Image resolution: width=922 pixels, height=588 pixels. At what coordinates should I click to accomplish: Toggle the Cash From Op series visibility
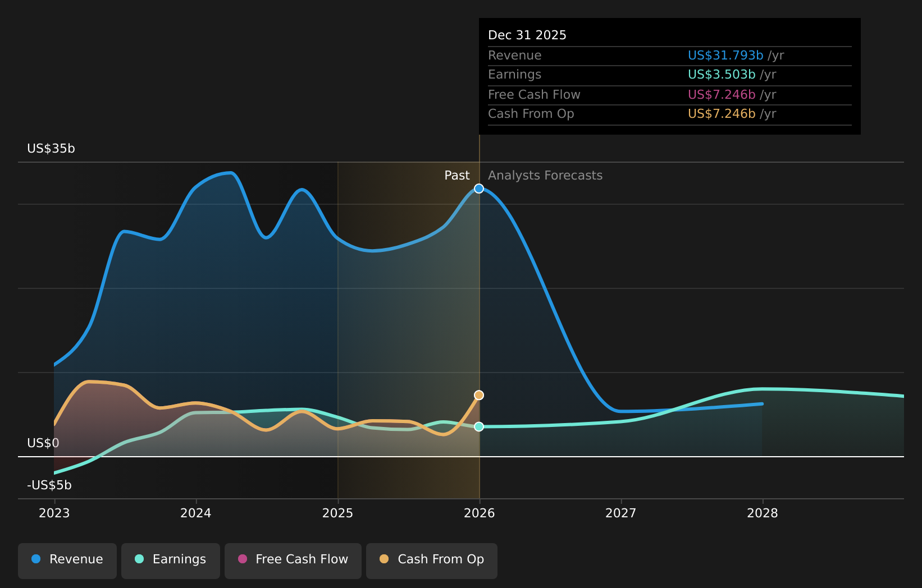point(431,559)
